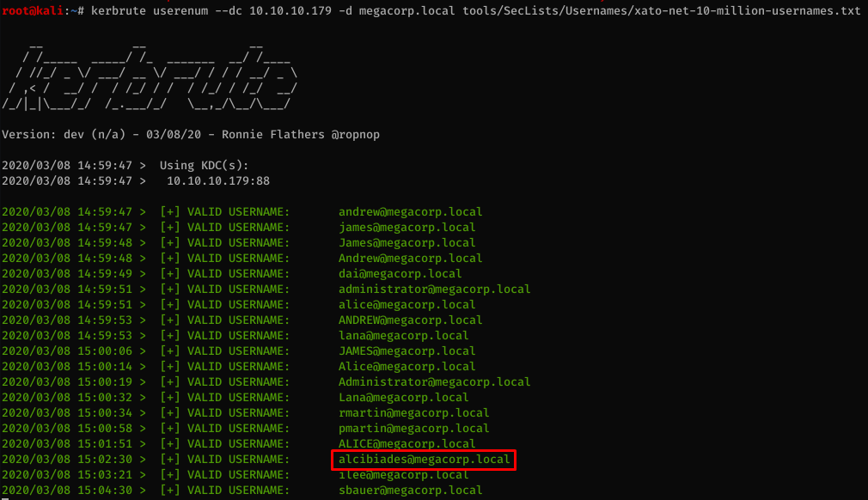Click the rmartin@megacorp.local username

click(x=413, y=413)
